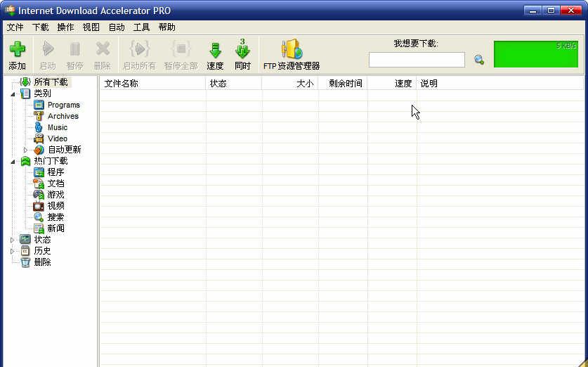Open the 下载 (Download) menu
The width and height of the screenshot is (588, 367).
coord(40,27)
